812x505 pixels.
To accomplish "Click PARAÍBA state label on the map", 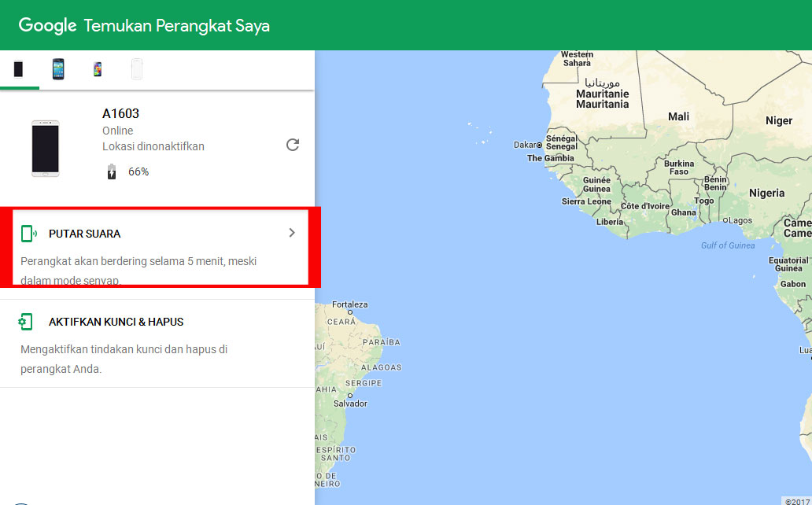I will (381, 342).
